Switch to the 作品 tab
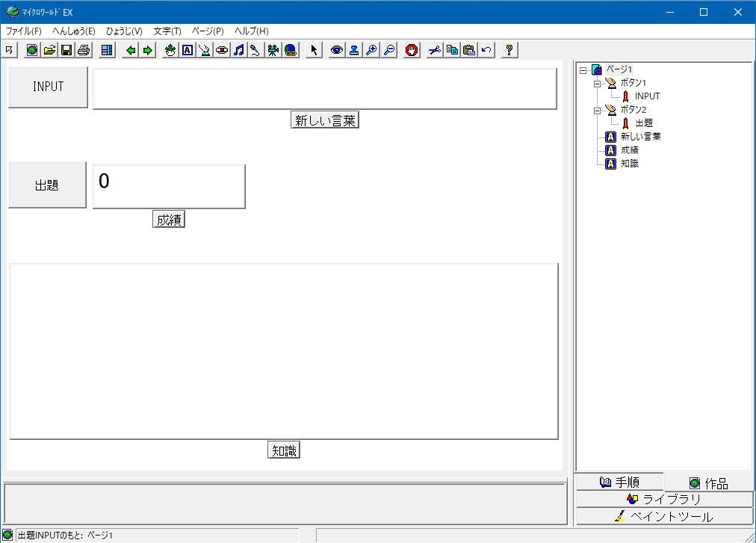This screenshot has width=756, height=543. pyautogui.click(x=709, y=483)
